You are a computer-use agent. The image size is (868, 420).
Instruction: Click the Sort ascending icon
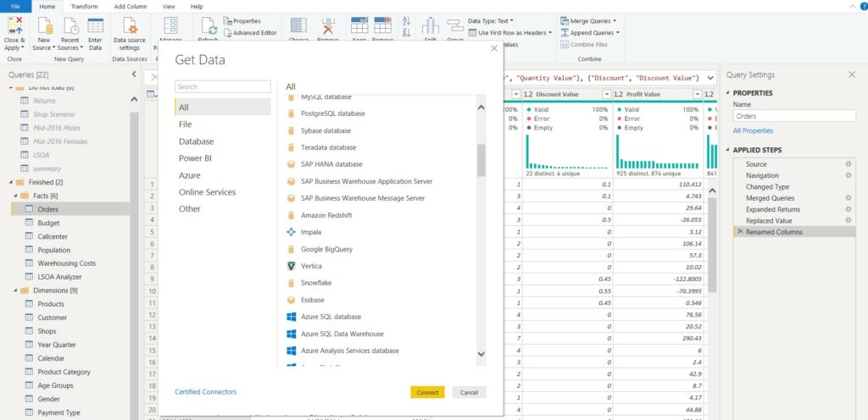click(x=406, y=21)
